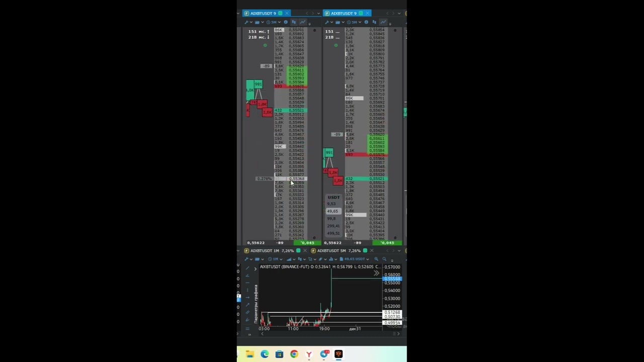
Task: Click info icon in right AIXBTUSDT 9 panel
Action: (366, 22)
